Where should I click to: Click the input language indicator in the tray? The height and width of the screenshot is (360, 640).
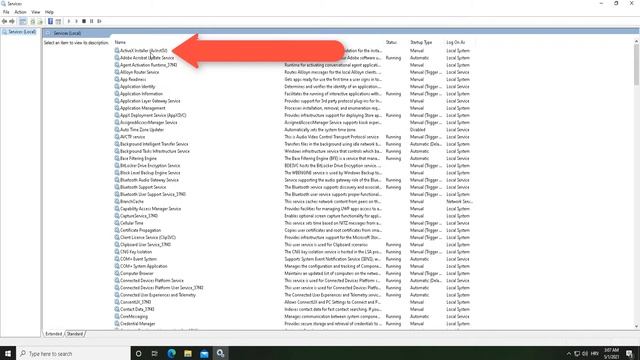(595, 353)
